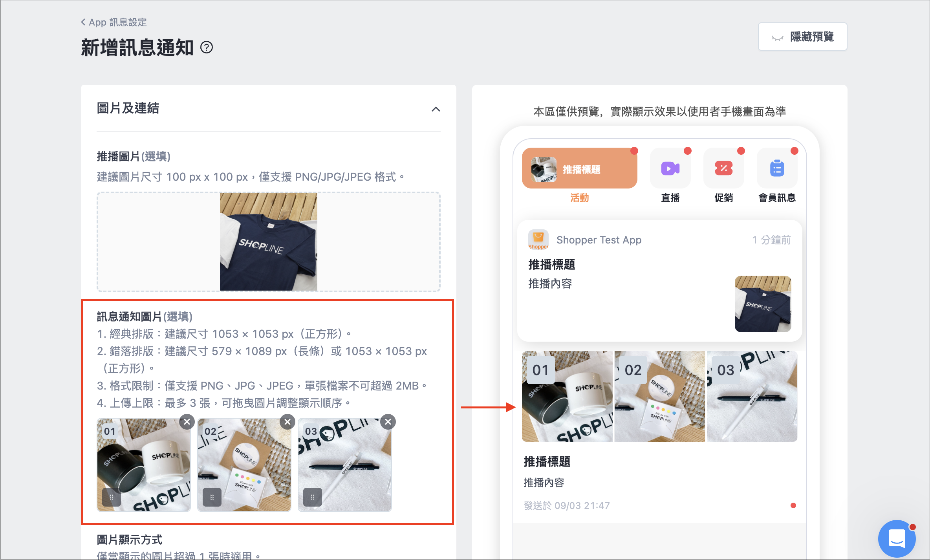The image size is (930, 560).
Task: Go back to App 訊息設定
Action: pos(114,22)
